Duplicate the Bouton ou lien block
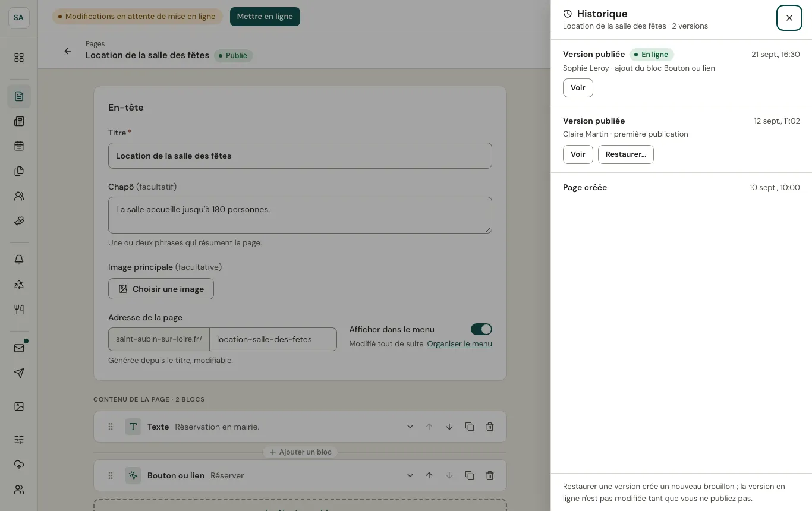Viewport: 812px width, 511px height. coord(470,475)
